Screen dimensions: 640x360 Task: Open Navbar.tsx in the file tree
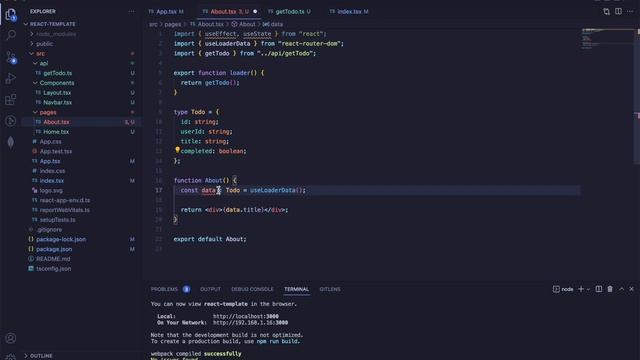(58, 102)
